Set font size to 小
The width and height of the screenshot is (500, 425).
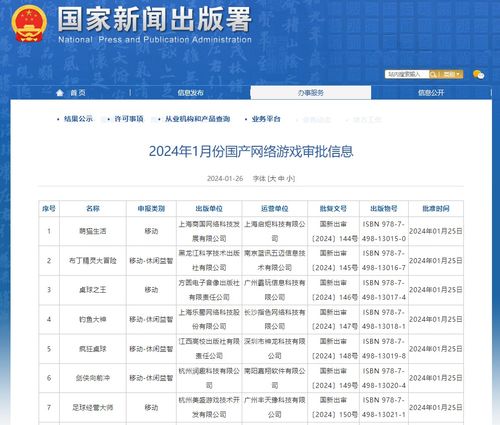(x=290, y=179)
